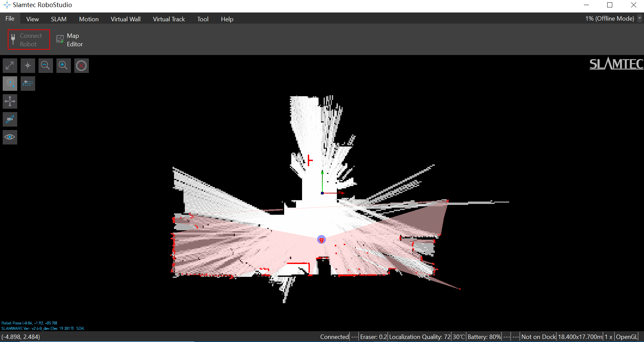Click the cursor coordinates '(-4.898, 2.484)'
The height and width of the screenshot is (342, 644).
(x=21, y=337)
